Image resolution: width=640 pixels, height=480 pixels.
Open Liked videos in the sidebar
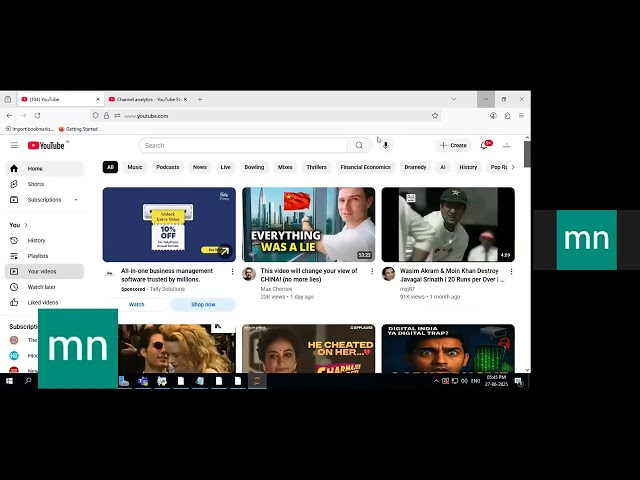(44, 302)
